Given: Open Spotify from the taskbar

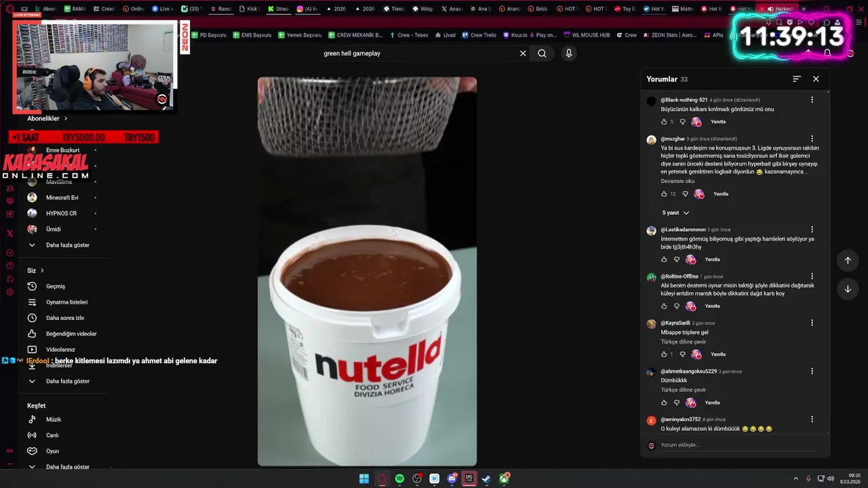Looking at the screenshot, I should pyautogui.click(x=399, y=479).
